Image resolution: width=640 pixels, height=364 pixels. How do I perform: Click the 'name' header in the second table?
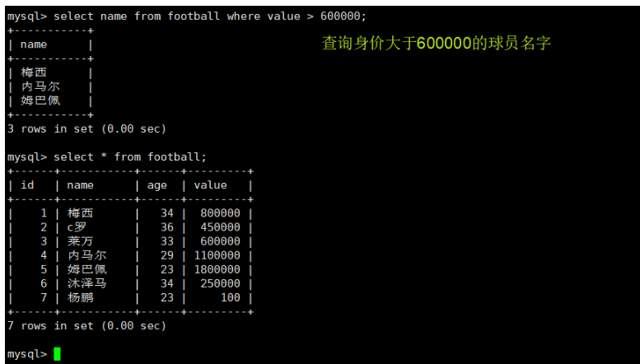pos(80,185)
